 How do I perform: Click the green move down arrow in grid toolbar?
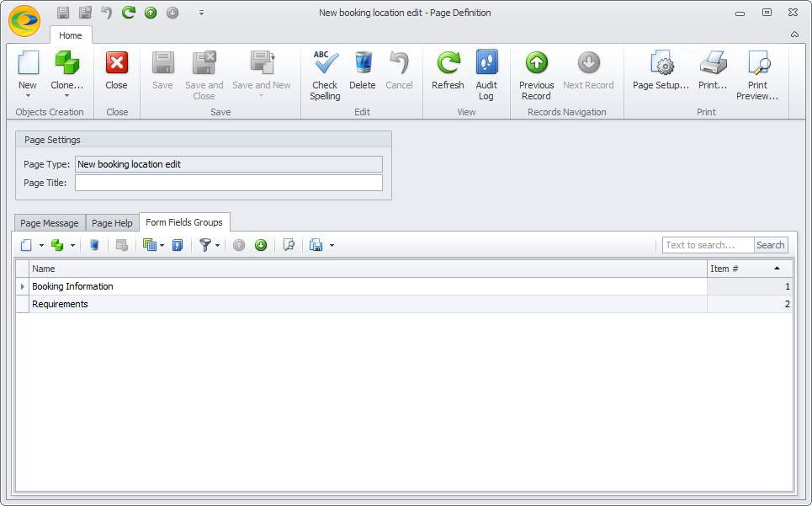click(x=261, y=245)
